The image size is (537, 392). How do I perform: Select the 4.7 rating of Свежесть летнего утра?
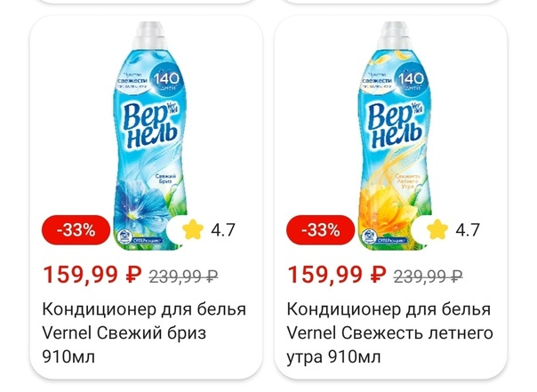(x=468, y=230)
